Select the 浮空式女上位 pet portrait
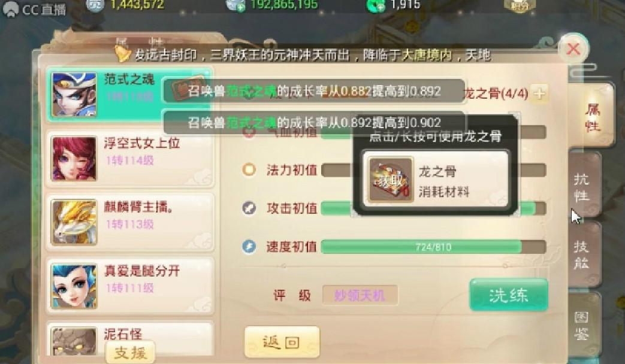Image resolution: width=625 pixels, height=364 pixels. point(74,159)
